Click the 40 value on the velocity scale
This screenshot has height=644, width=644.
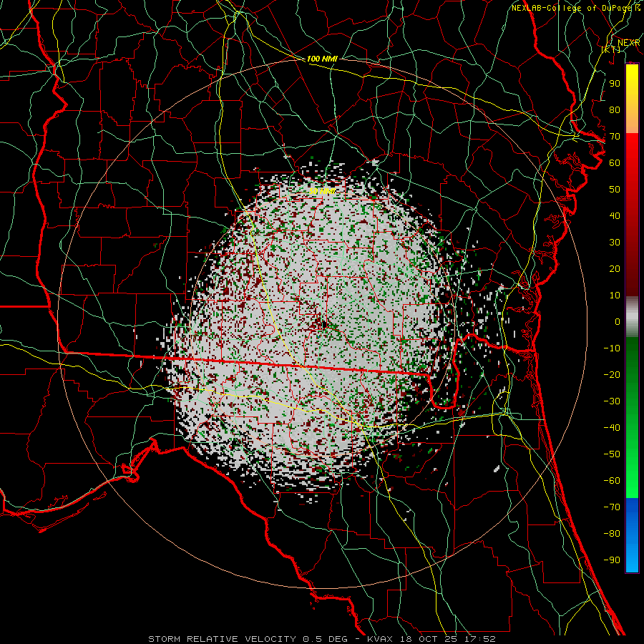[615, 215]
